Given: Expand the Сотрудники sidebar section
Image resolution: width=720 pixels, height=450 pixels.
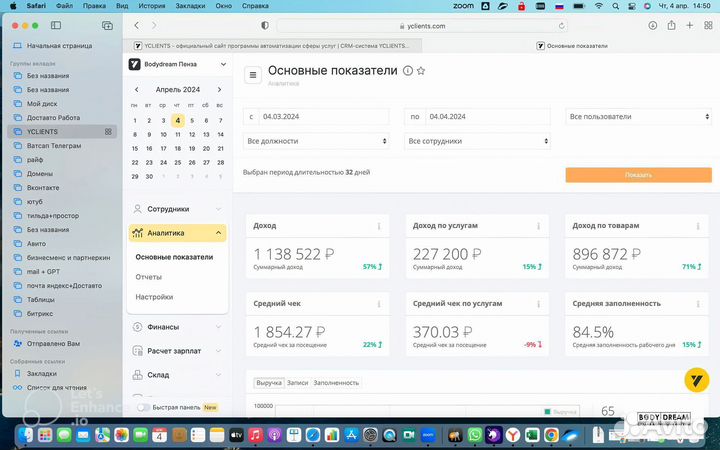Looking at the screenshot, I should click(177, 209).
